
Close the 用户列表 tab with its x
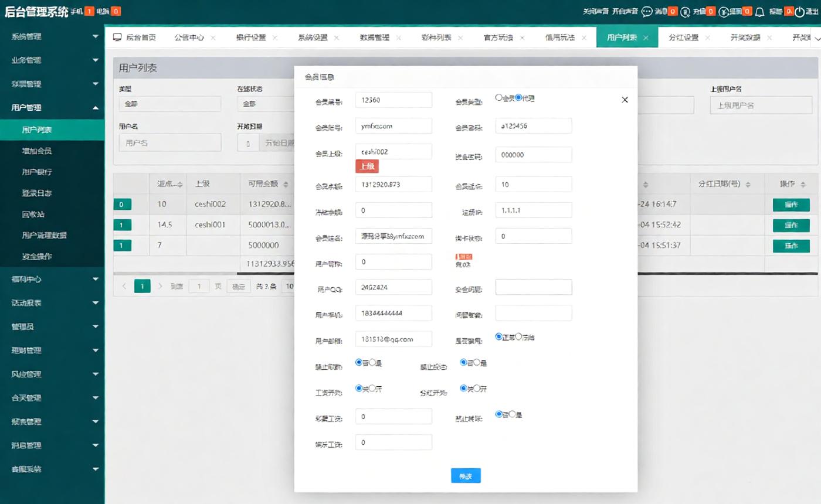point(646,38)
